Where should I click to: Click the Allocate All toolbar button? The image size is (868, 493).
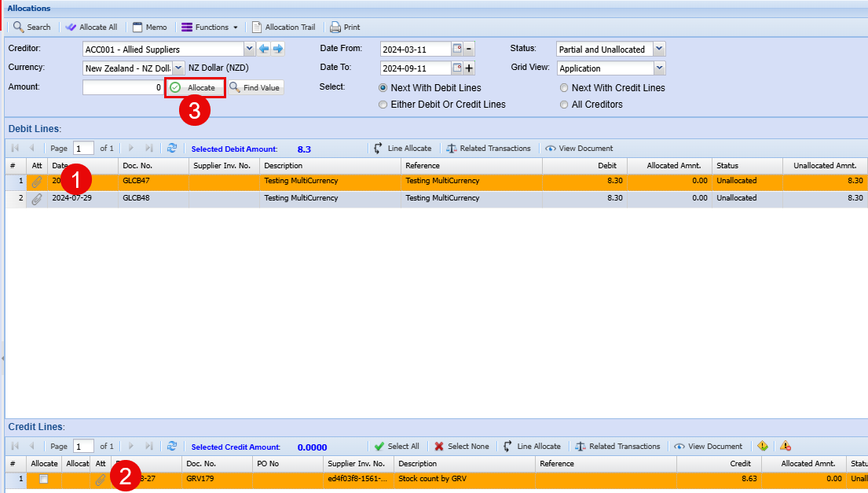[x=91, y=27]
